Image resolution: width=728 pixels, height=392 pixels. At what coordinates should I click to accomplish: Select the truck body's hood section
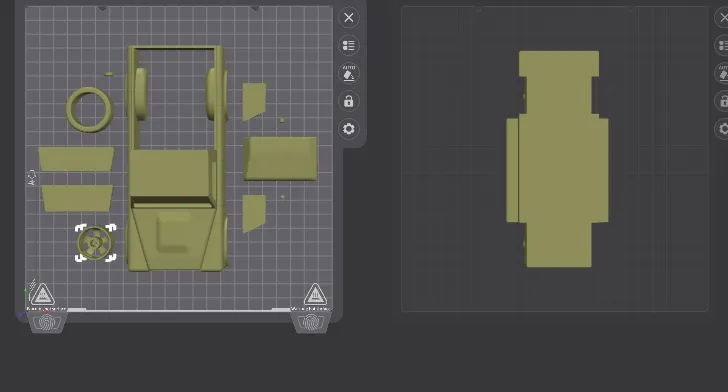tap(173, 238)
